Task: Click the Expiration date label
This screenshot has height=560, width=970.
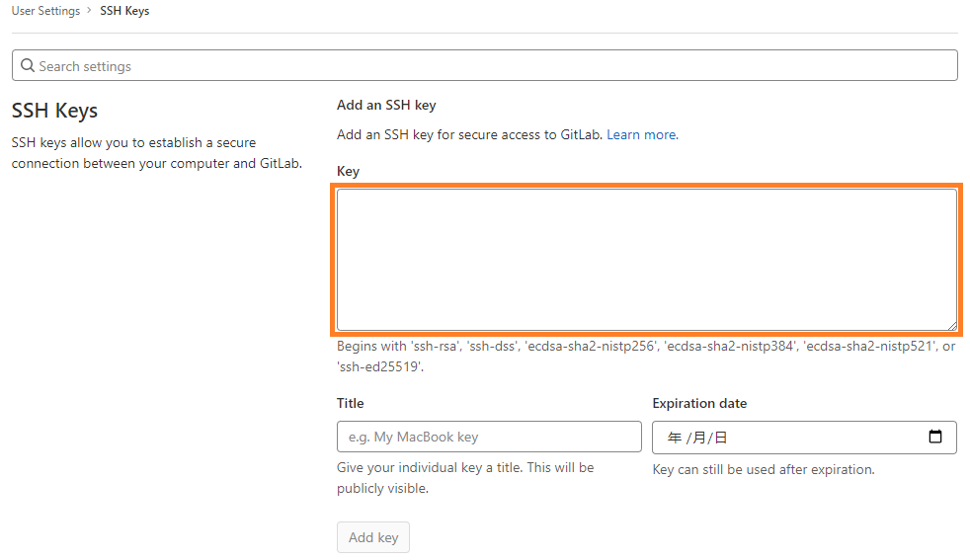Action: tap(699, 403)
